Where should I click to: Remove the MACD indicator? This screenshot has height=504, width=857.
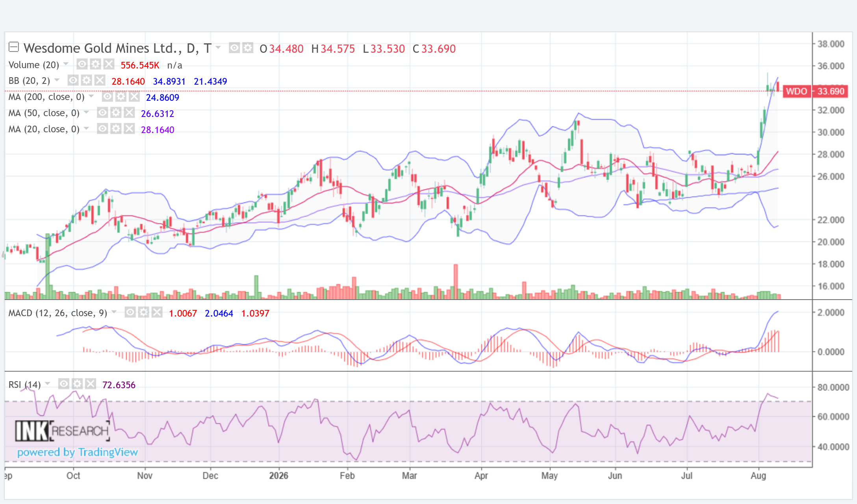pos(157,313)
